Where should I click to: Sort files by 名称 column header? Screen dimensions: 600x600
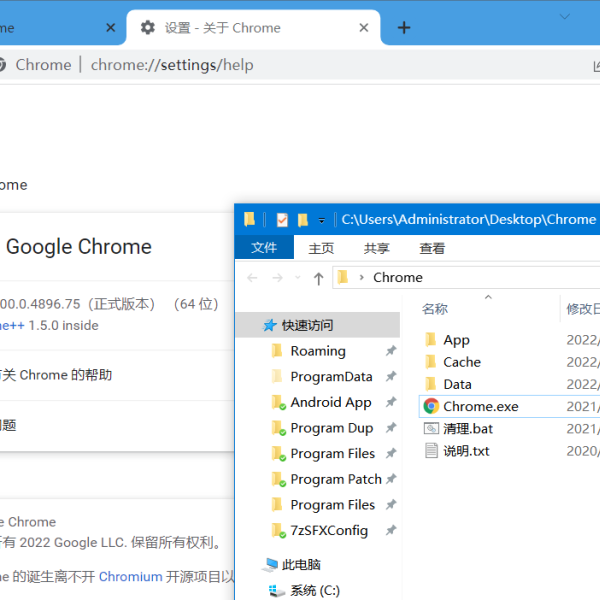[435, 309]
